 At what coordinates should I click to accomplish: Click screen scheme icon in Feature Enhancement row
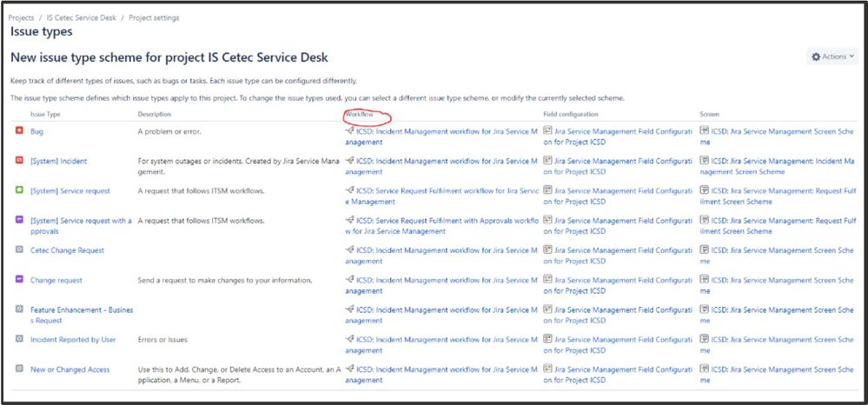pyautogui.click(x=704, y=309)
